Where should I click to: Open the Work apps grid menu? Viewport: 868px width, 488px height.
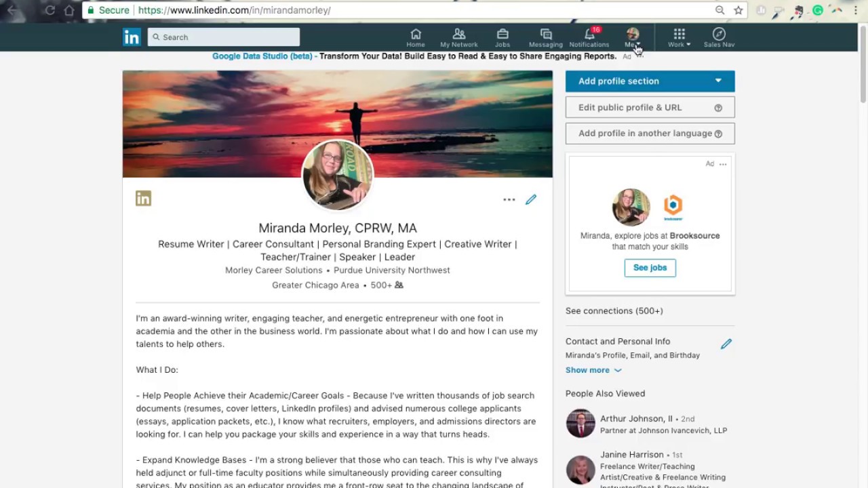click(679, 37)
